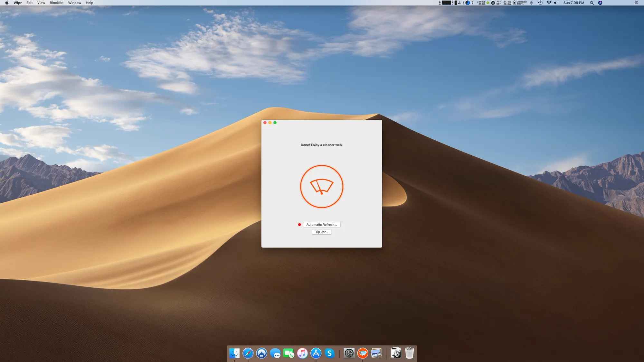Click the Tip Jar... button

coord(321,232)
